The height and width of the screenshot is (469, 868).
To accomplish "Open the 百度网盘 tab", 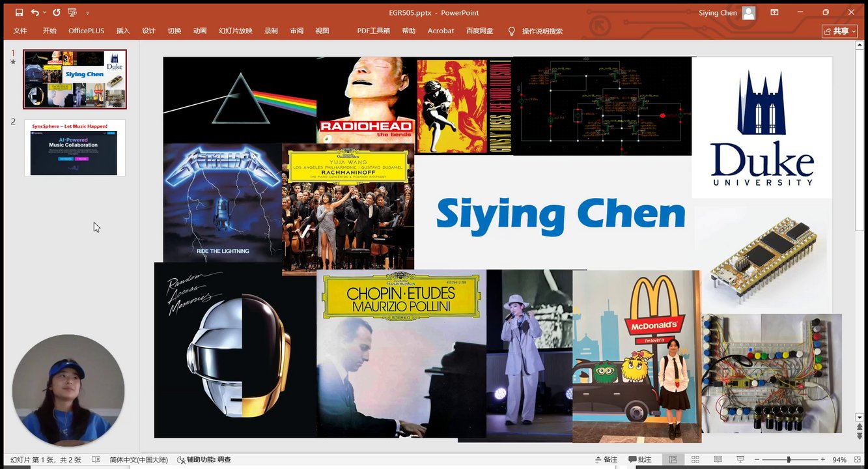I will tap(480, 31).
